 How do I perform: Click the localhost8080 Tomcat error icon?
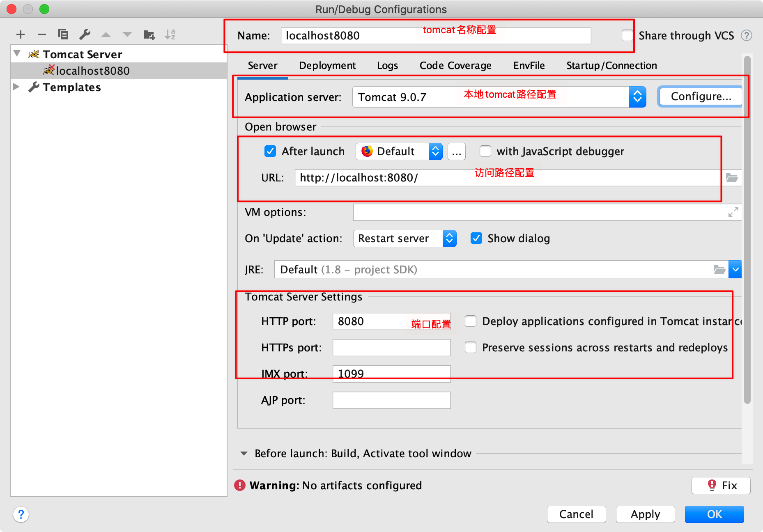coord(49,70)
